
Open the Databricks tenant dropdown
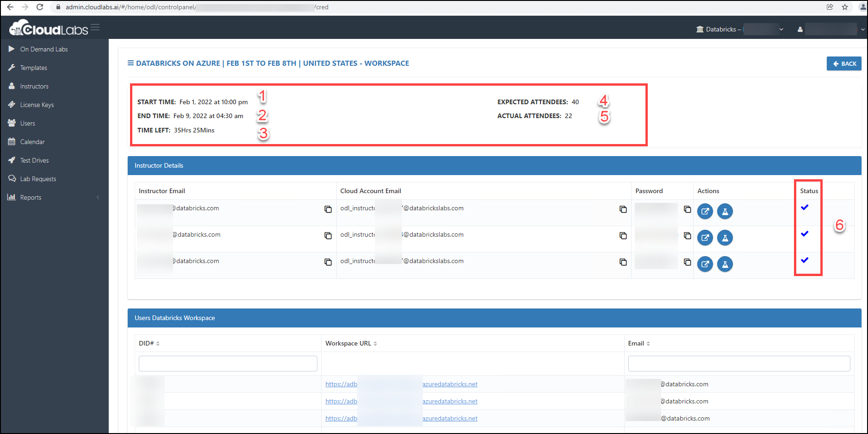pyautogui.click(x=739, y=29)
